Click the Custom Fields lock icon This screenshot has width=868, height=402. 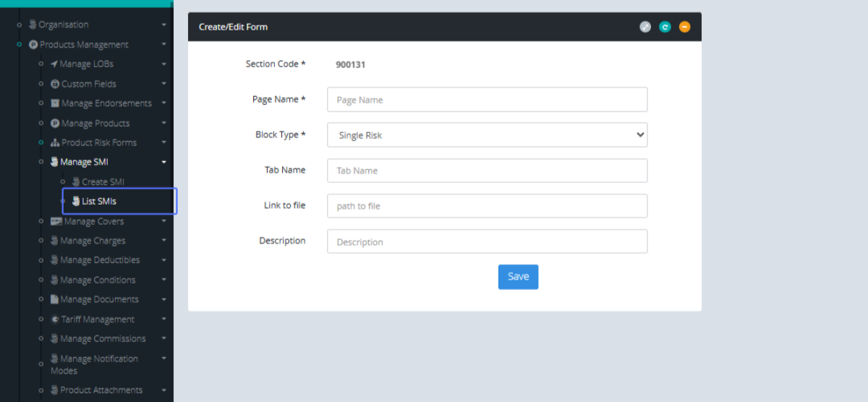pyautogui.click(x=55, y=84)
